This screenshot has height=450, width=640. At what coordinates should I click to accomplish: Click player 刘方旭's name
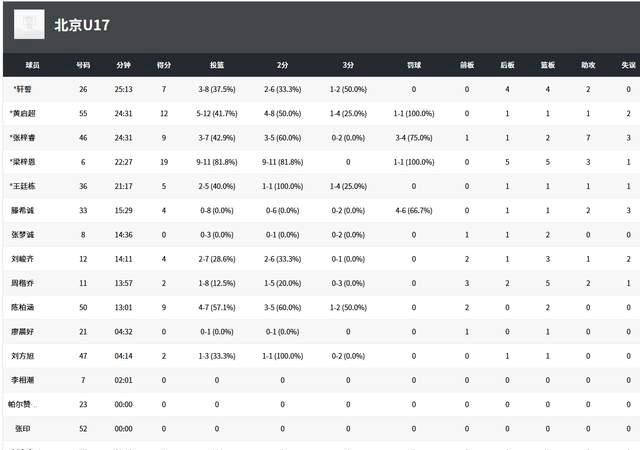point(23,355)
